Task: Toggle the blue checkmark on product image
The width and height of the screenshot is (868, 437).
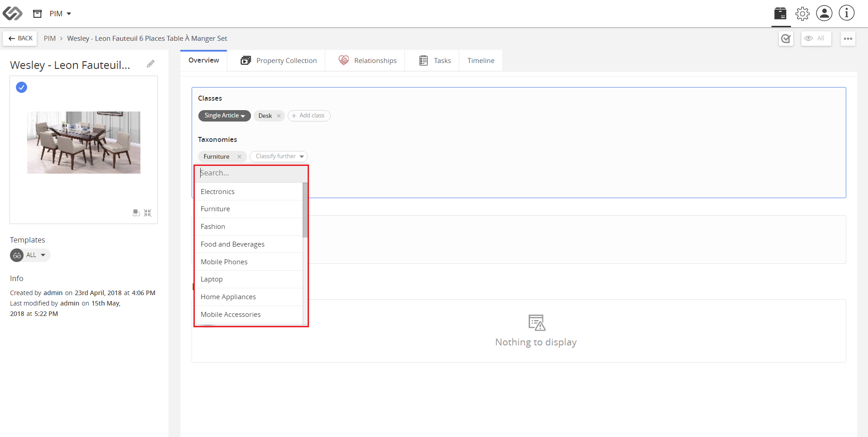Action: click(21, 87)
